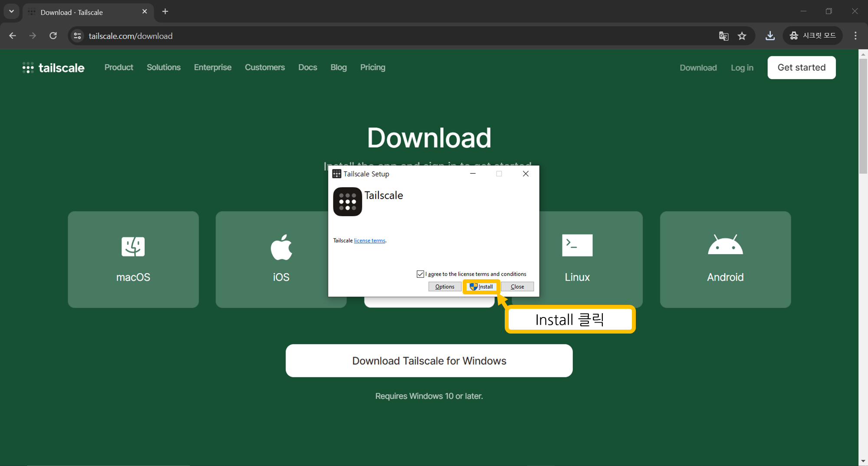This screenshot has height=466, width=868.
Task: Toggle agree to license terms checkbox
Action: [420, 274]
